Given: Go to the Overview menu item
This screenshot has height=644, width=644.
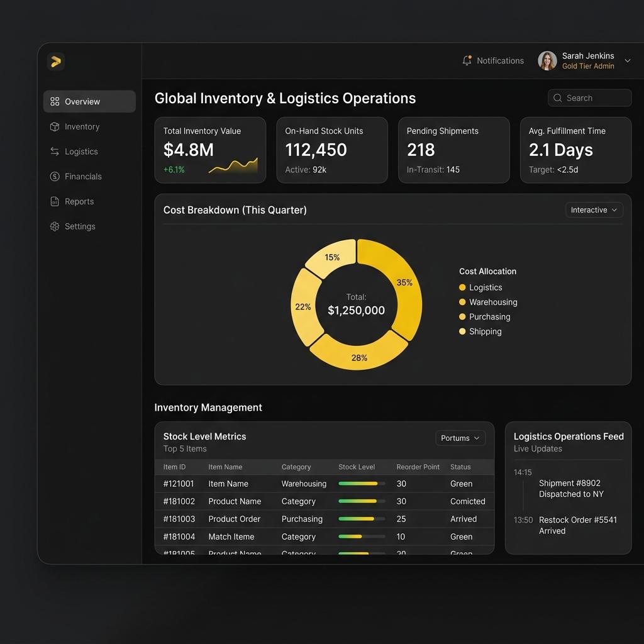Looking at the screenshot, I should pyautogui.click(x=89, y=101).
